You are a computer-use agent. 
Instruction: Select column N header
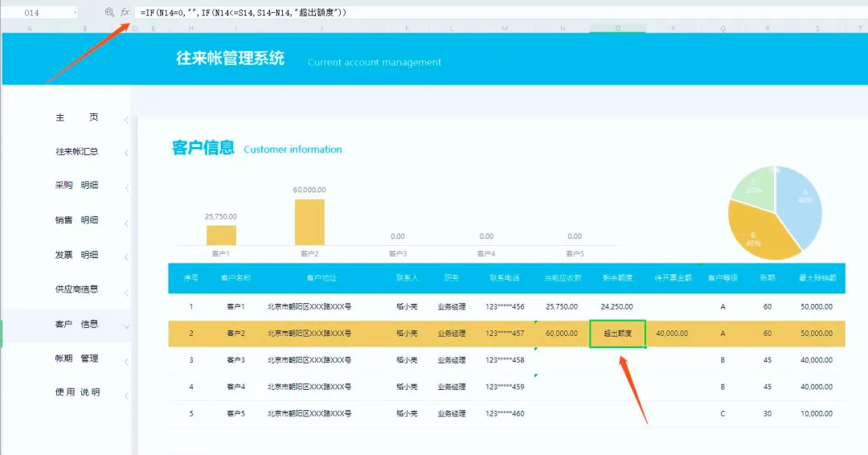pos(563,28)
